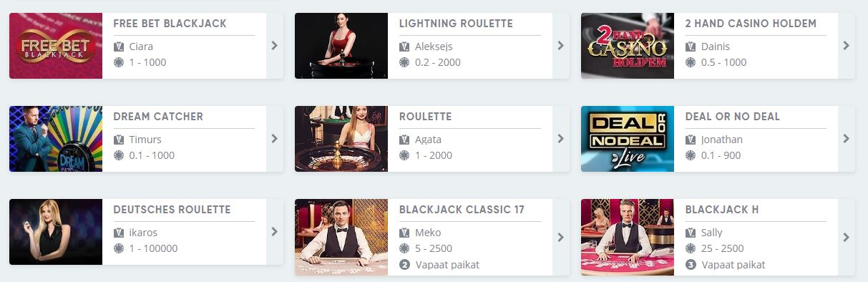Click the DREAM CATCHER title text
868x282 pixels.
(x=158, y=117)
